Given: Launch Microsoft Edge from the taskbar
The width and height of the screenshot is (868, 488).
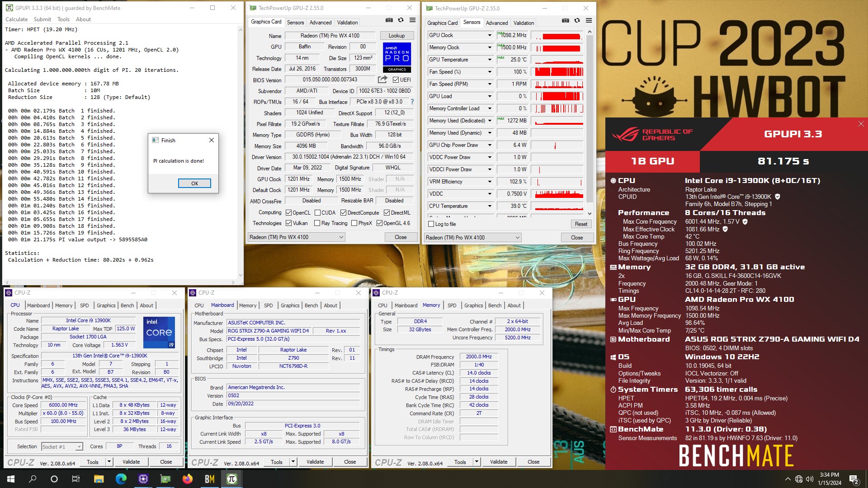Looking at the screenshot, I should point(121,479).
